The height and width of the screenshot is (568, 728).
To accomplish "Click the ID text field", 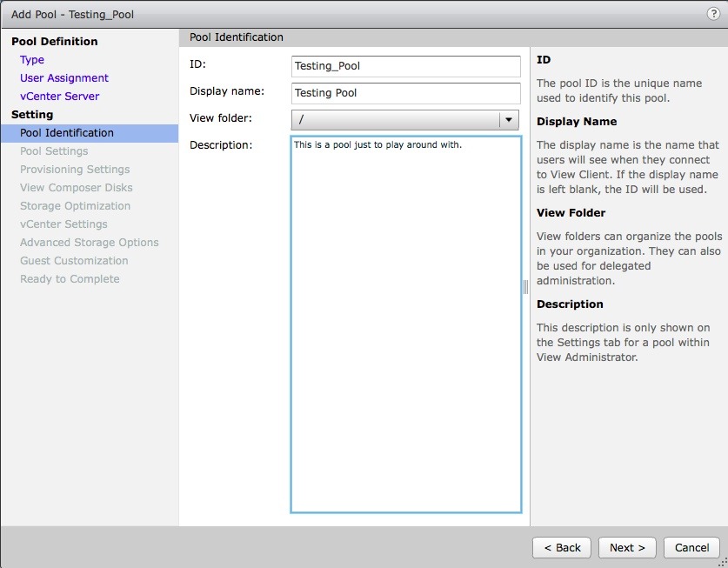I will click(405, 66).
